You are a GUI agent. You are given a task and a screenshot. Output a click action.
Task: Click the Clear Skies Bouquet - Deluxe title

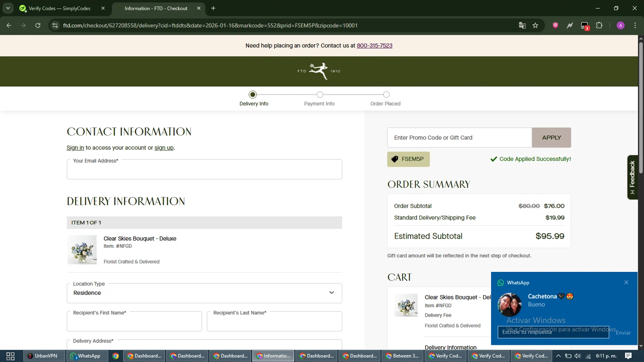point(140,238)
